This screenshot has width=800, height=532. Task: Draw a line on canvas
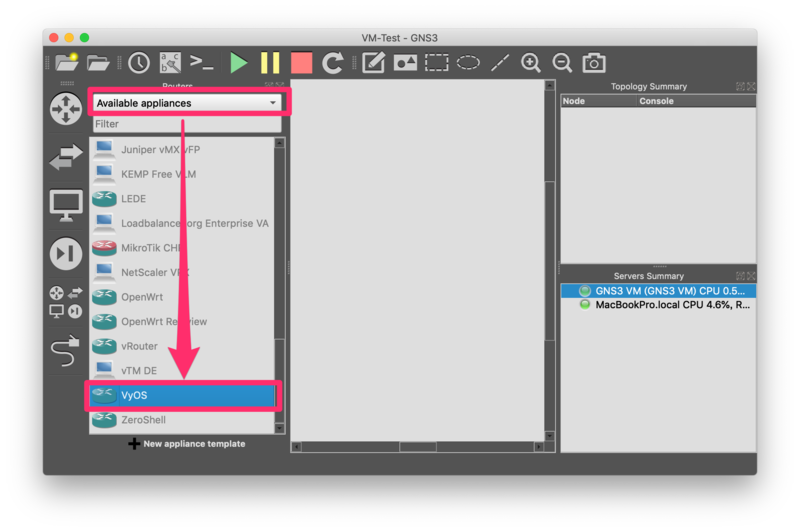(x=499, y=63)
